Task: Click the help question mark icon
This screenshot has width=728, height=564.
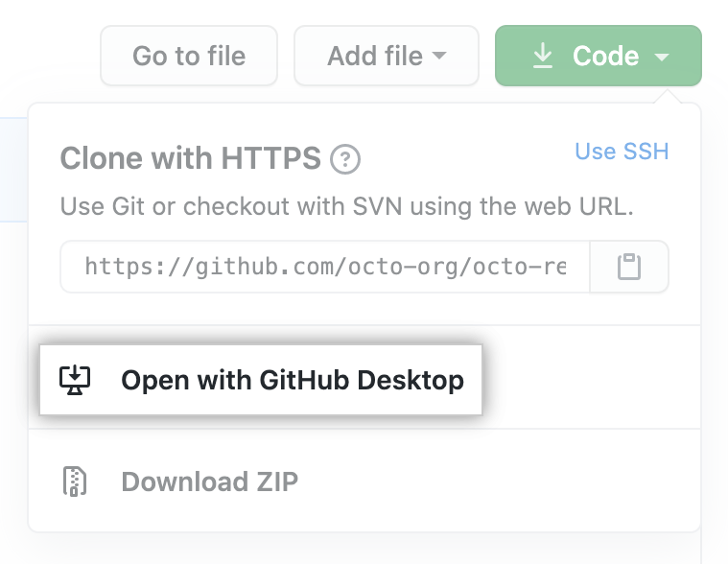Action: [x=345, y=159]
